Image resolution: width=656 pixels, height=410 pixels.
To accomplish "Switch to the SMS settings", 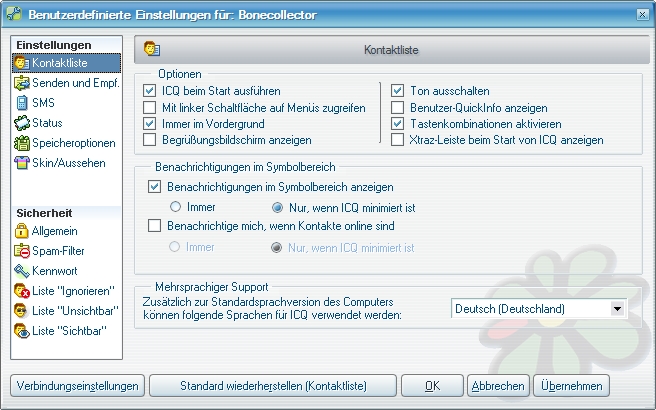I will (x=67, y=103).
